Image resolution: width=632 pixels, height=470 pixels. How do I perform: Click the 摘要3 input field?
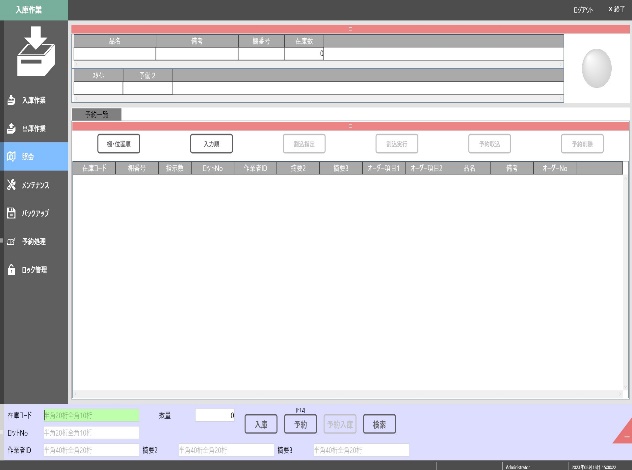361,450
